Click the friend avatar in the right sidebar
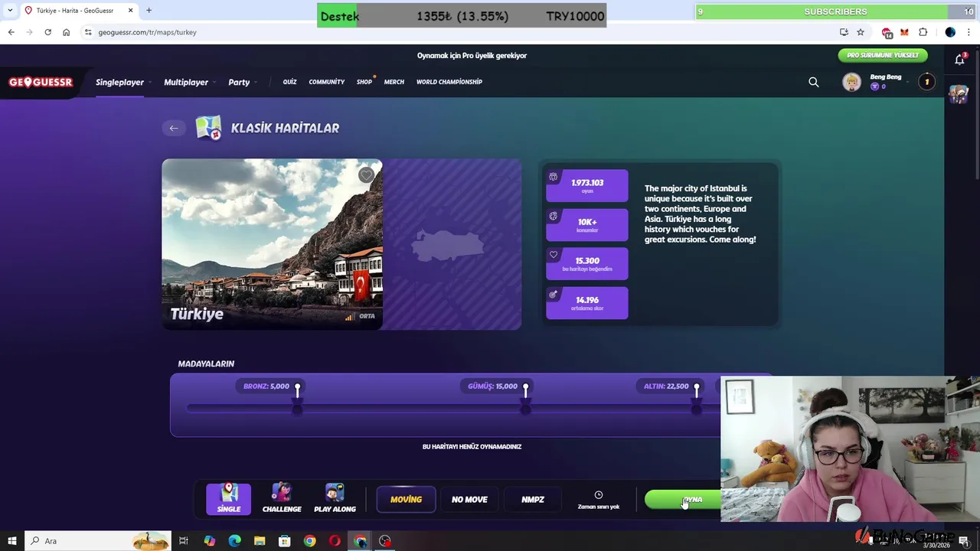This screenshot has width=980, height=551. [x=959, y=93]
